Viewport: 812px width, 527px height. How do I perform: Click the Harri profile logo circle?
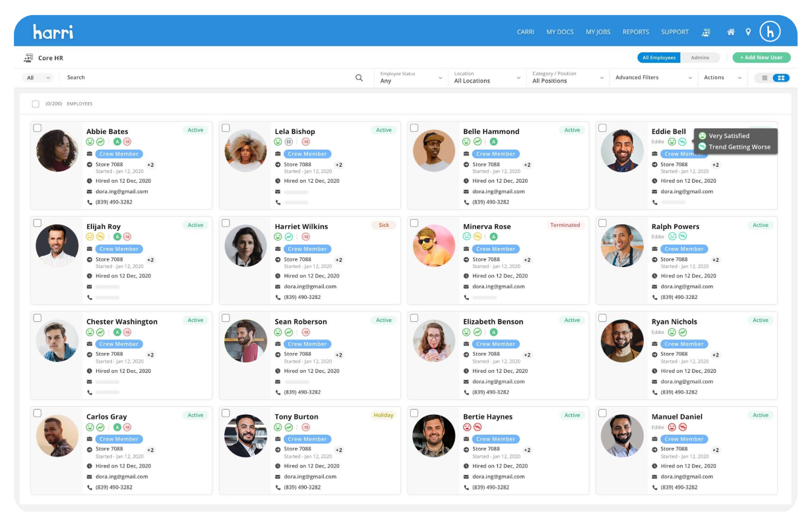(770, 32)
